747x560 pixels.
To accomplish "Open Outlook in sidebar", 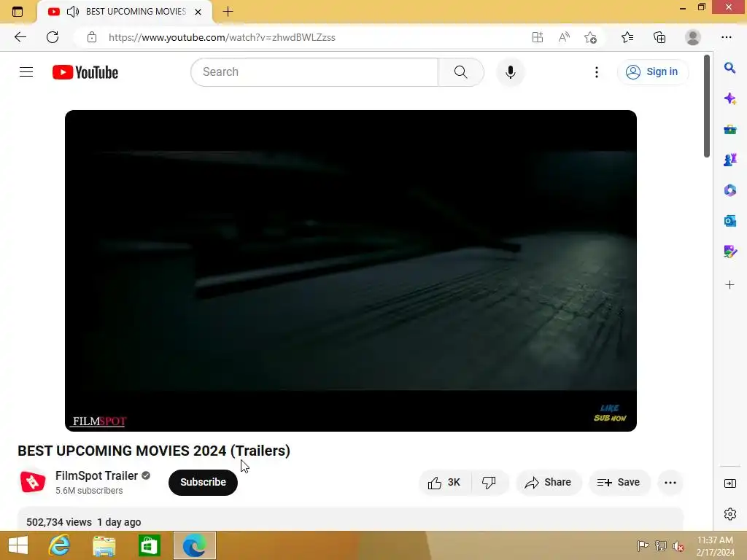I will point(729,221).
